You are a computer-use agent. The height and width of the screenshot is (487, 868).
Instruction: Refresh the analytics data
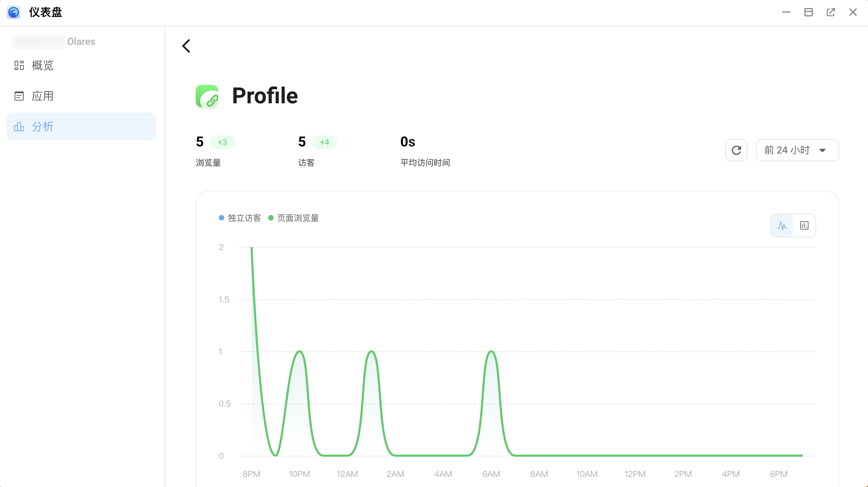tap(736, 150)
